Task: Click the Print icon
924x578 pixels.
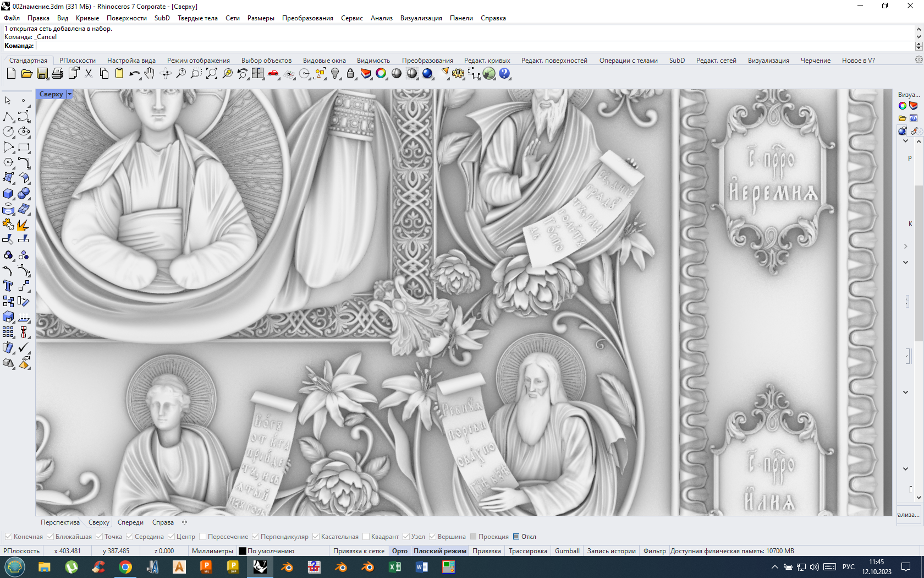Action: point(58,73)
